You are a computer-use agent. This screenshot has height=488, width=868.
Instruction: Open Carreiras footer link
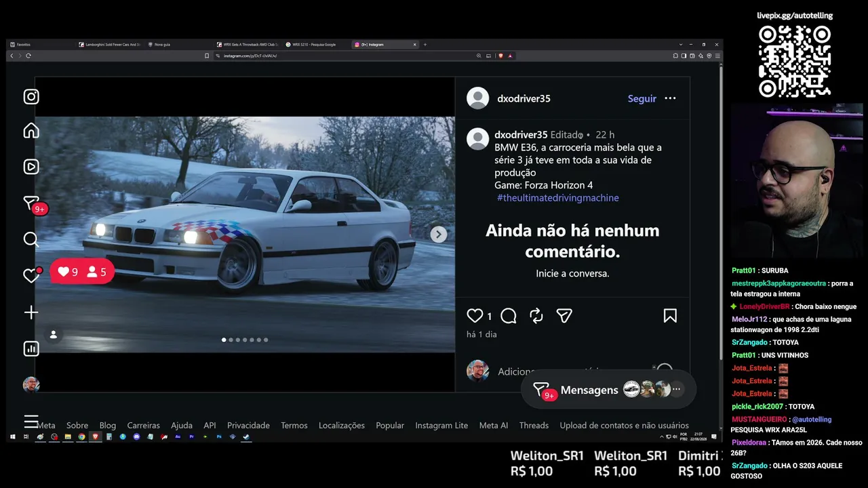coord(144,426)
